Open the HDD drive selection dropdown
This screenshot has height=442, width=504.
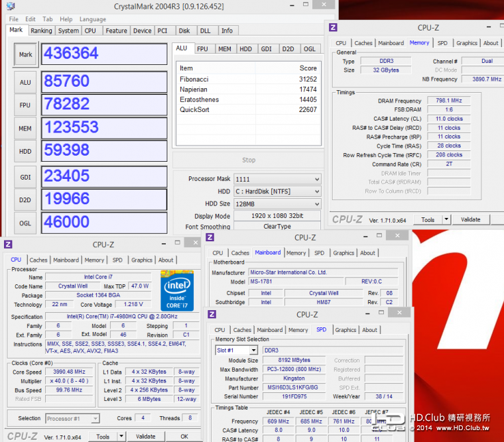[277, 192]
